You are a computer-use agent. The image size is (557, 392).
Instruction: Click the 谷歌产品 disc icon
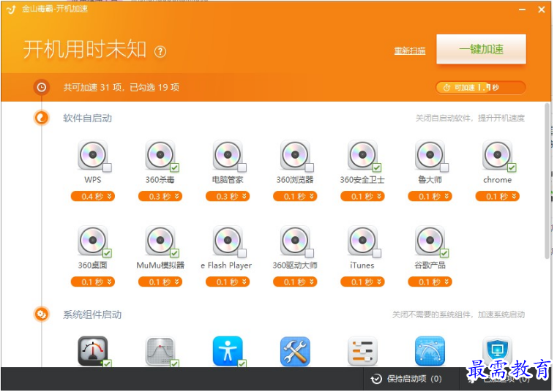pos(430,241)
